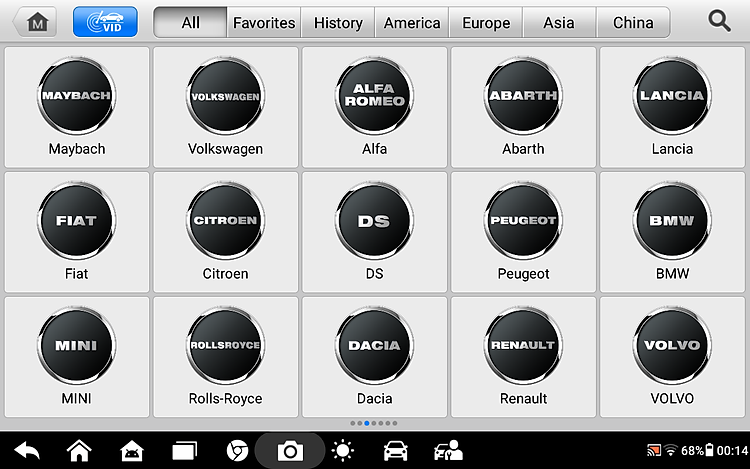The height and width of the screenshot is (469, 750).
Task: Take a screenshot with camera icon
Action: click(x=290, y=451)
